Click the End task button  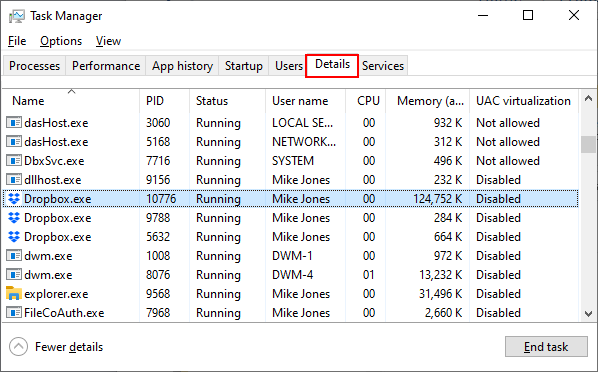[x=546, y=347]
